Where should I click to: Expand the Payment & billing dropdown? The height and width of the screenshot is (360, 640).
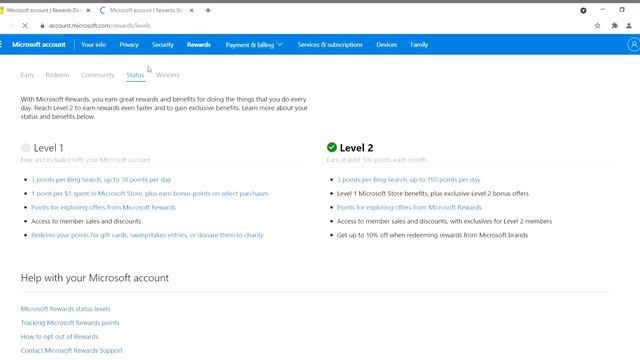(x=254, y=44)
